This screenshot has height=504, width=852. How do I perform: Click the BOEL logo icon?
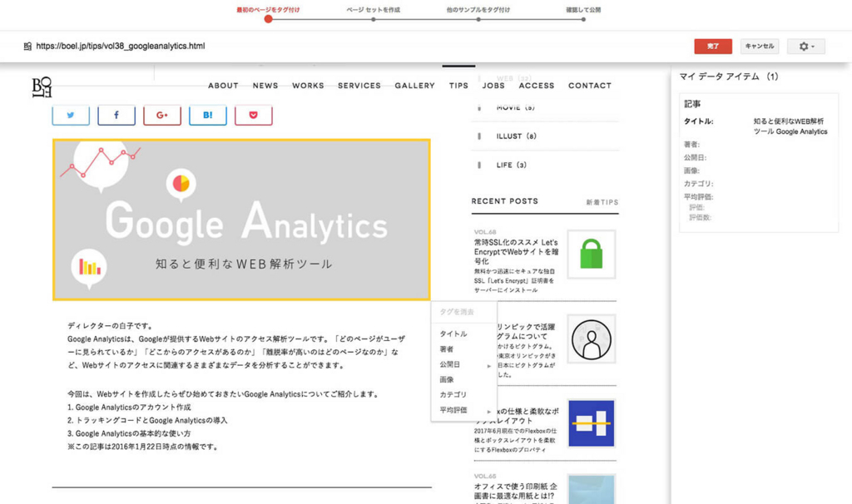point(42,86)
